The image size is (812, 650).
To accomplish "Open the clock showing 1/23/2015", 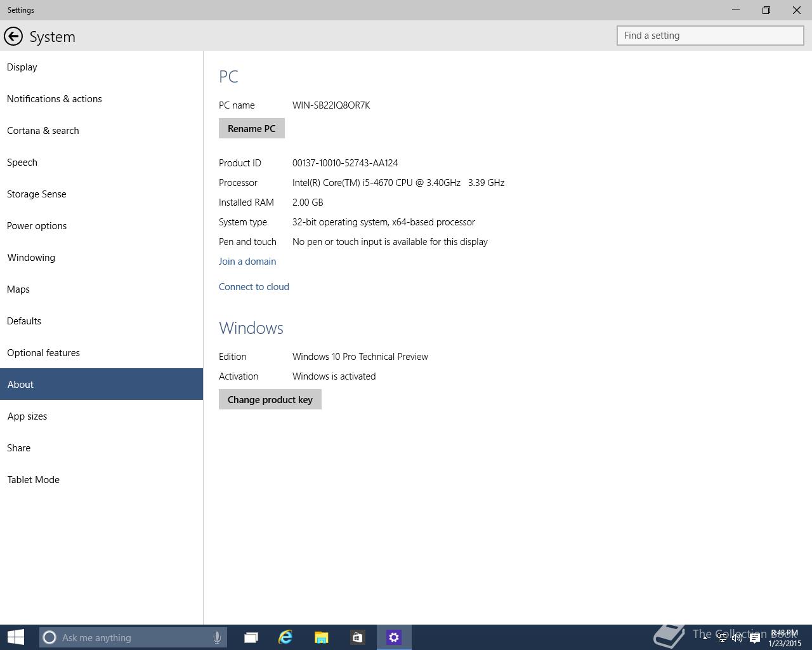I will tap(785, 638).
